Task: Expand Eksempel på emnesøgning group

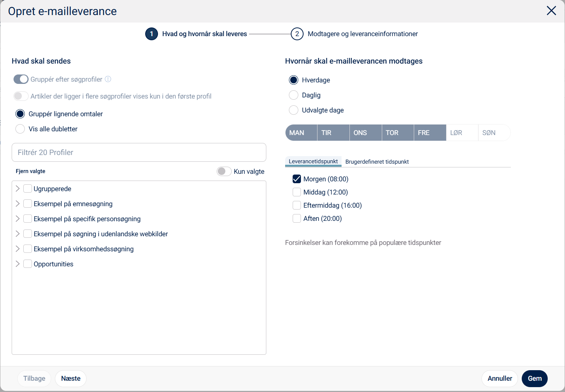Action: [18, 204]
